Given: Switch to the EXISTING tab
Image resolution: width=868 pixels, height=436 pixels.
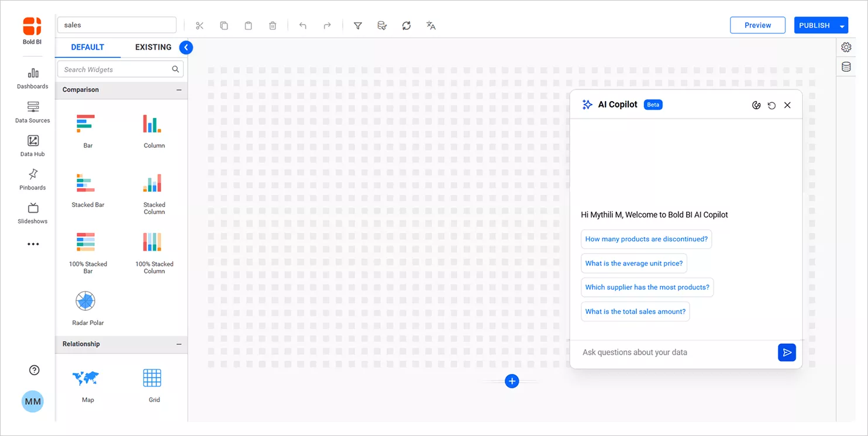Looking at the screenshot, I should 153,47.
